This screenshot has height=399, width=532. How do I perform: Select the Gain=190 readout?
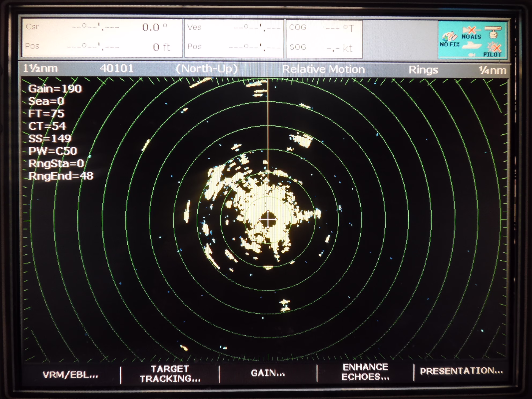pos(55,89)
